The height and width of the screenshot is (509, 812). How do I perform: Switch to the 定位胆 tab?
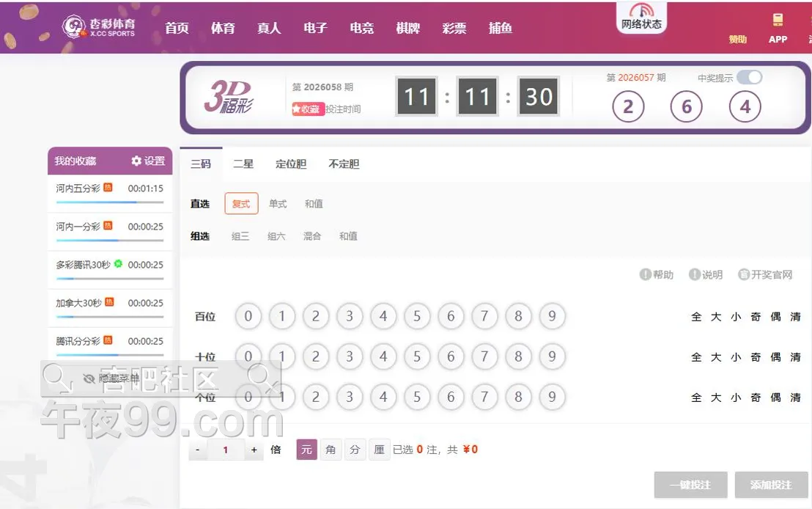[x=291, y=164]
